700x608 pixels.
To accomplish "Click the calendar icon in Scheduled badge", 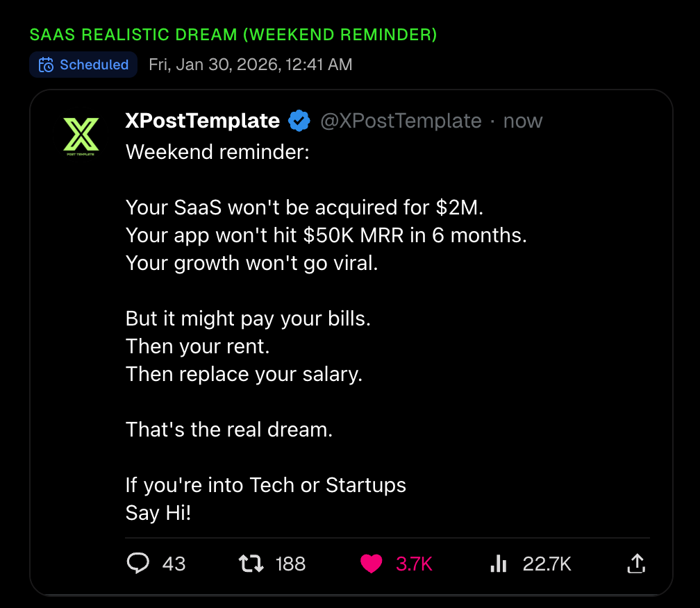I will pos(46,65).
